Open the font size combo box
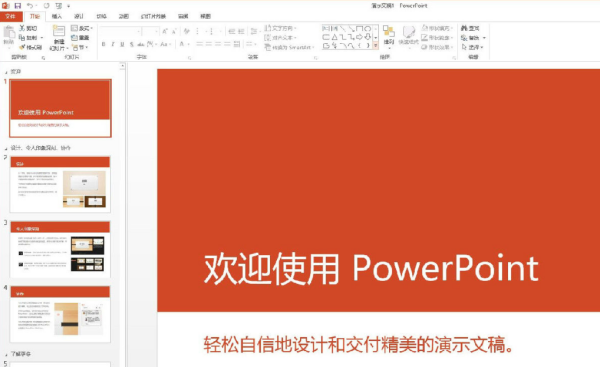Image resolution: width=600 pixels, height=367 pixels. click(150, 31)
